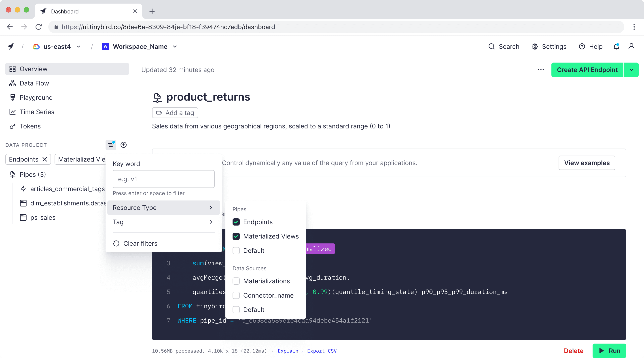Expand the Resource Type submenu
Viewport: 644px width, 358px height.
[x=163, y=208]
